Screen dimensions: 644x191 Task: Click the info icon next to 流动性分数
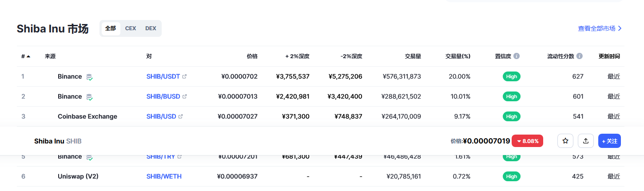[580, 56]
